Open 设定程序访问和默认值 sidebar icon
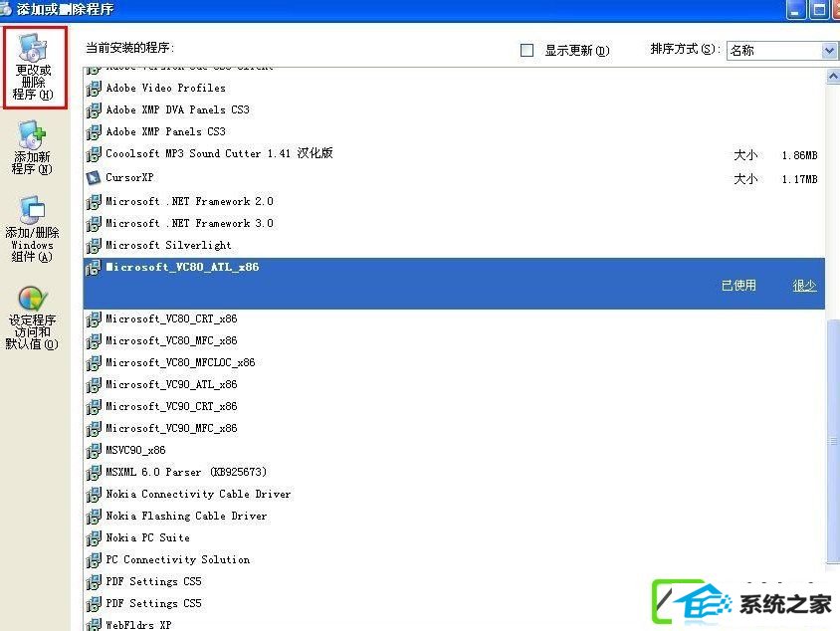The width and height of the screenshot is (840, 631). point(32,317)
